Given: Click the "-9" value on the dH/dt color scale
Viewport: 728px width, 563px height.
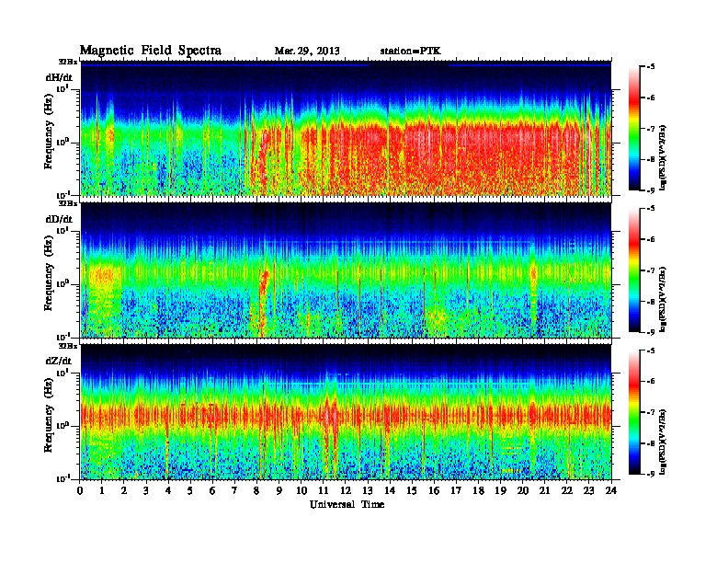Looking at the screenshot, I should tap(651, 190).
